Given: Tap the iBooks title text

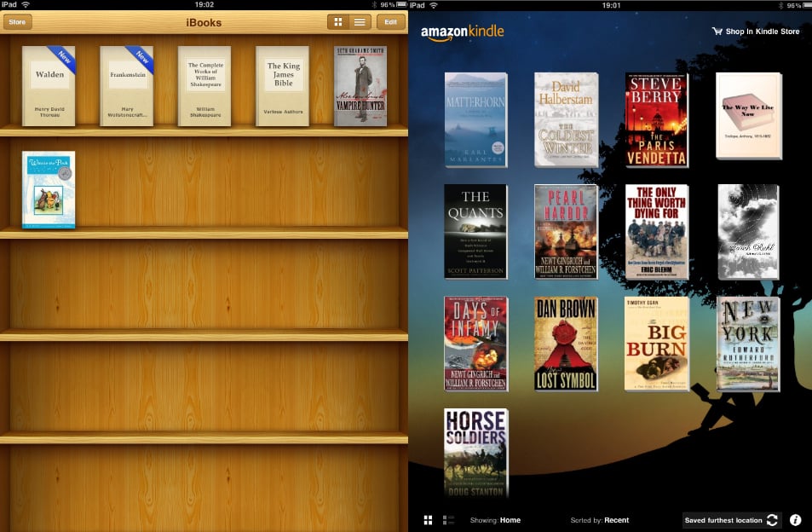Looking at the screenshot, I should pyautogui.click(x=204, y=22).
